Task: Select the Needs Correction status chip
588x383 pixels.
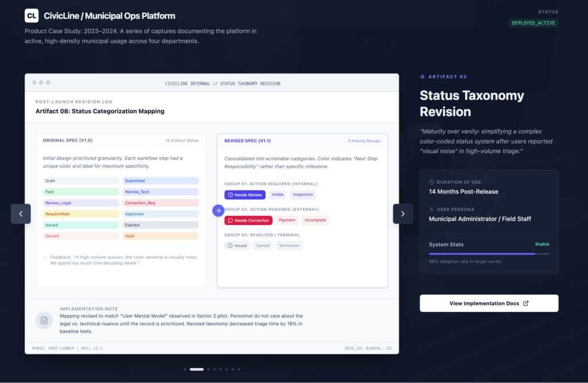Action: click(x=248, y=220)
